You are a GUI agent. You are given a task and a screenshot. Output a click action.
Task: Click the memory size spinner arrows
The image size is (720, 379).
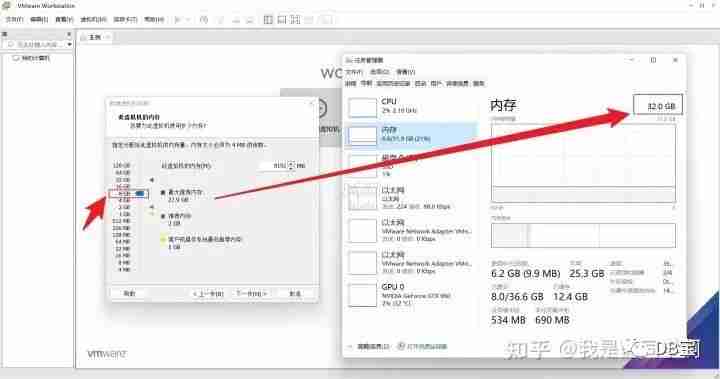(291, 165)
